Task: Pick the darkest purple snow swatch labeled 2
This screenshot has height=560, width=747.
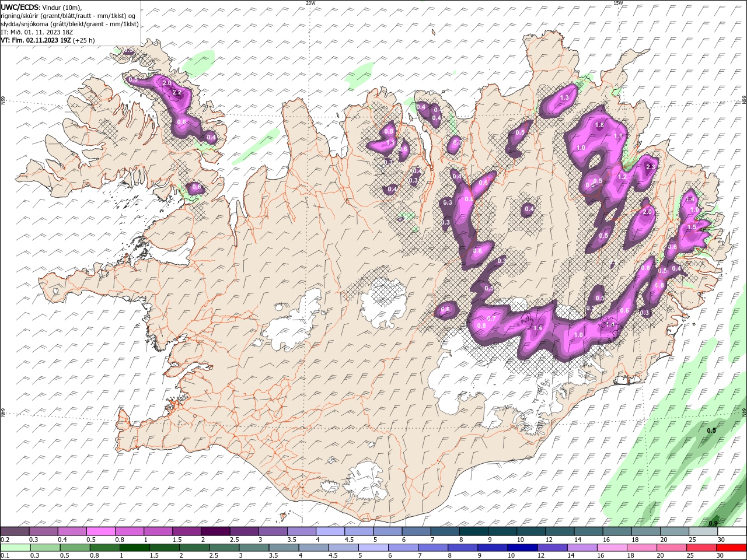Action: coord(215,531)
